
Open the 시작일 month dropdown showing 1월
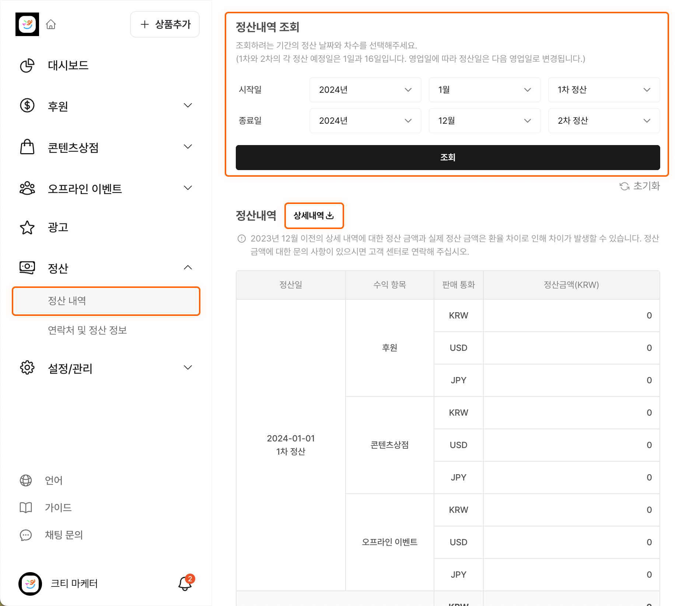pos(484,90)
